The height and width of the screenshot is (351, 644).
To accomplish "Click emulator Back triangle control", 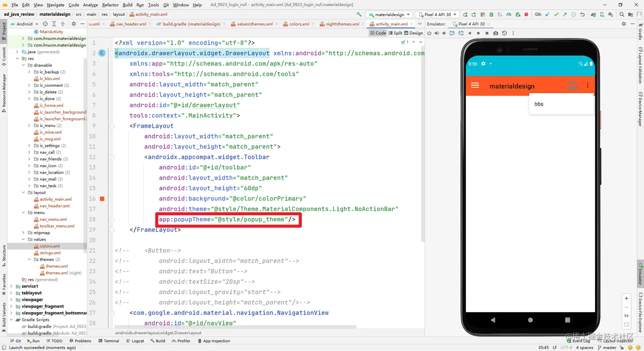I will coord(470,33).
